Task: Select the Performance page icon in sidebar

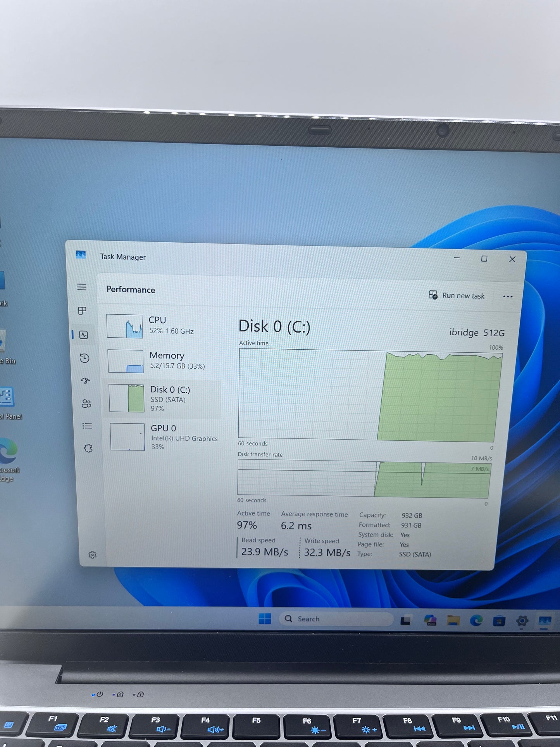Action: (84, 335)
